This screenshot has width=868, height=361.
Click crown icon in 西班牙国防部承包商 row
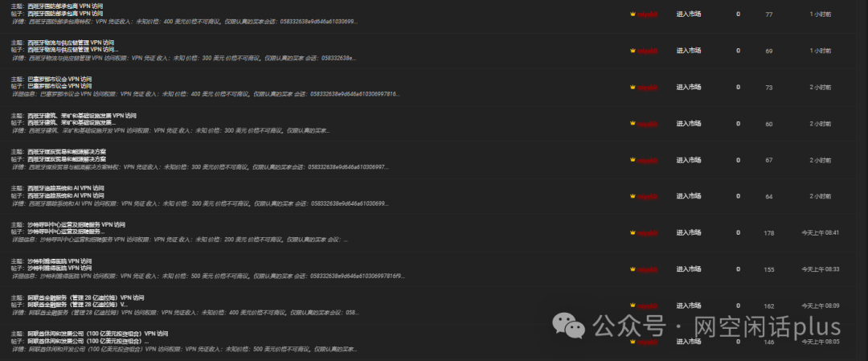pyautogui.click(x=633, y=14)
